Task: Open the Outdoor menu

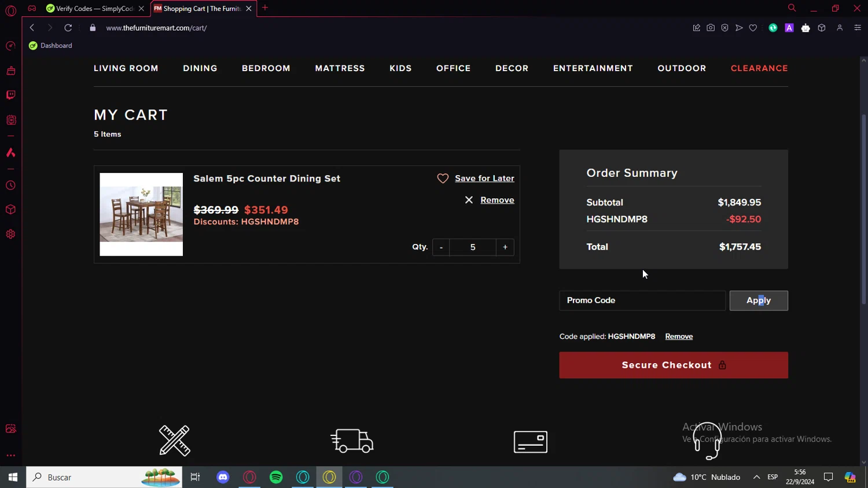Action: click(682, 68)
